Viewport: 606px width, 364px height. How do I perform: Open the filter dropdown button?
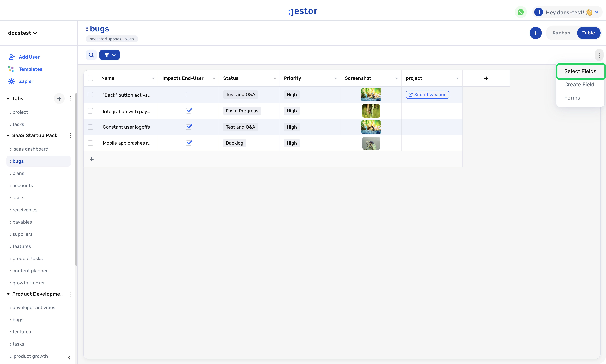[x=109, y=55]
